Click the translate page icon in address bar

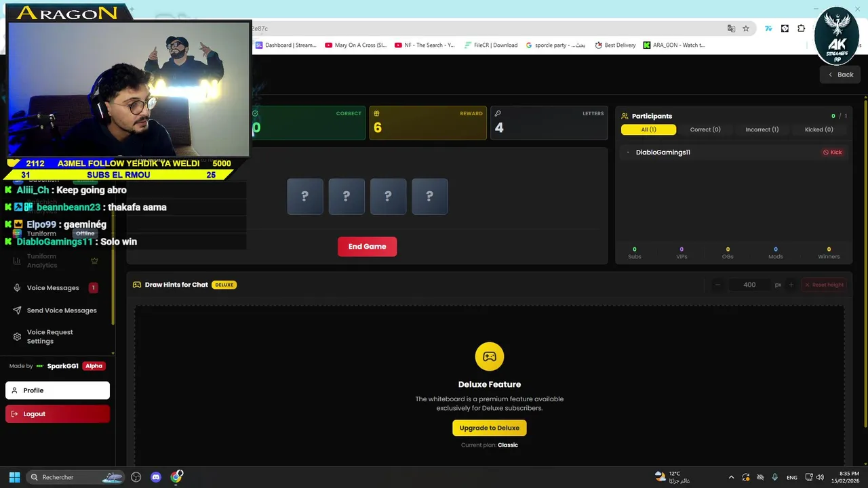tap(731, 28)
